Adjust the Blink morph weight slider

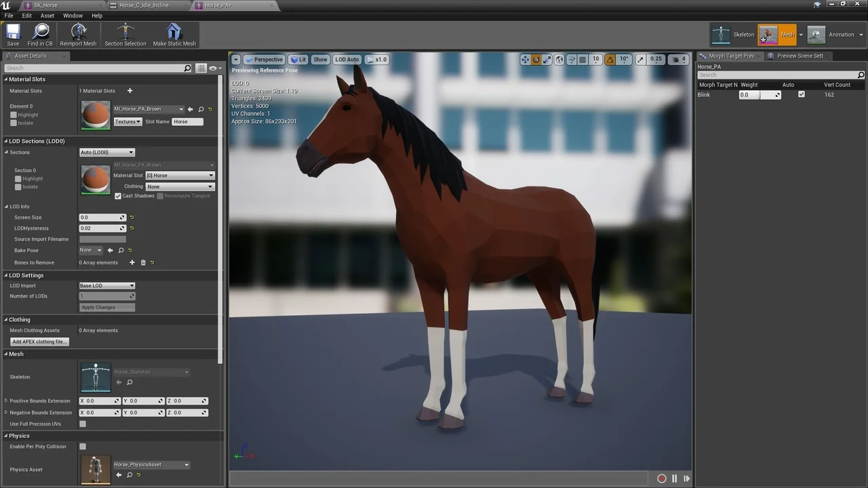pos(759,95)
